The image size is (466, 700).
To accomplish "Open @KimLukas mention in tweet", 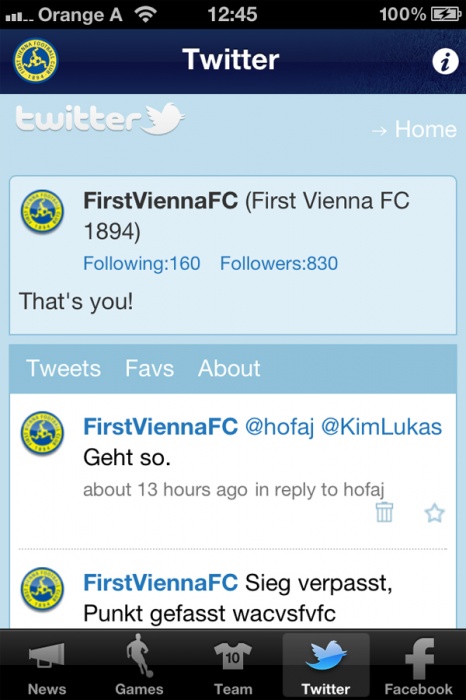I will 382,427.
